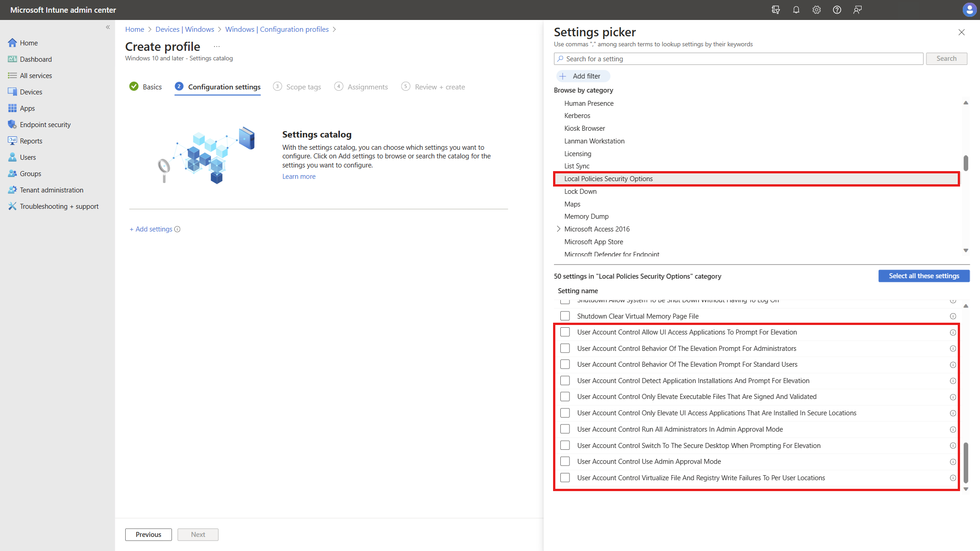The image size is (980, 551).
Task: Open the portal settings gear icon
Action: pos(816,10)
